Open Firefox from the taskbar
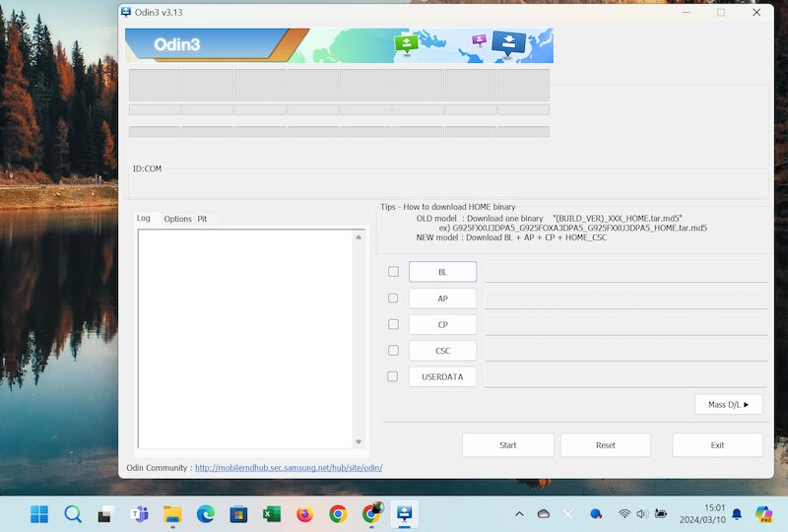 coord(304,513)
